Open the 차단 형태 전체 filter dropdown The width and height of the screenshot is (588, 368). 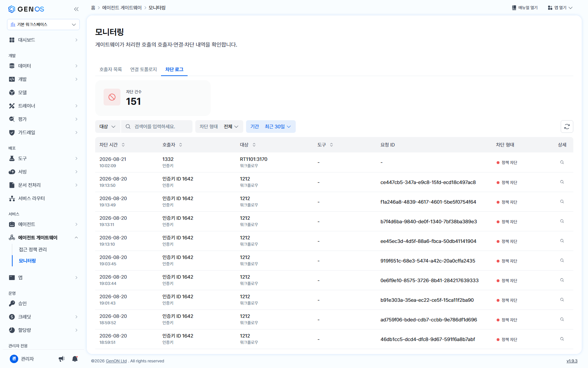[x=219, y=127]
